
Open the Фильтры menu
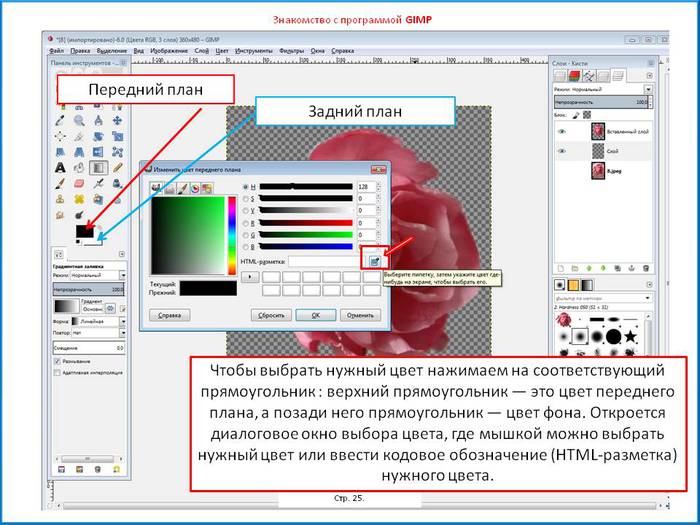click(292, 51)
